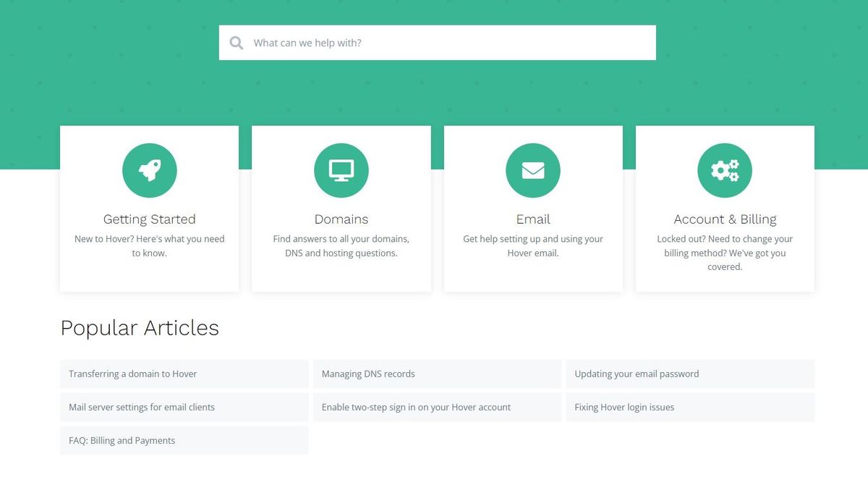868x488 pixels.
Task: Click the gears icon for Account & Billing
Action: click(x=724, y=169)
